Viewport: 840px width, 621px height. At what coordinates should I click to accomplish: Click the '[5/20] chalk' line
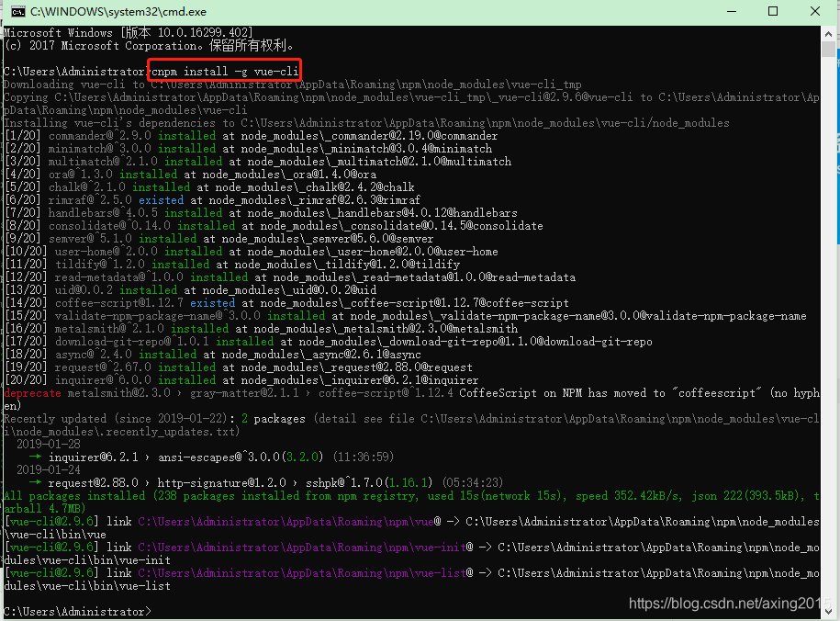(209, 187)
